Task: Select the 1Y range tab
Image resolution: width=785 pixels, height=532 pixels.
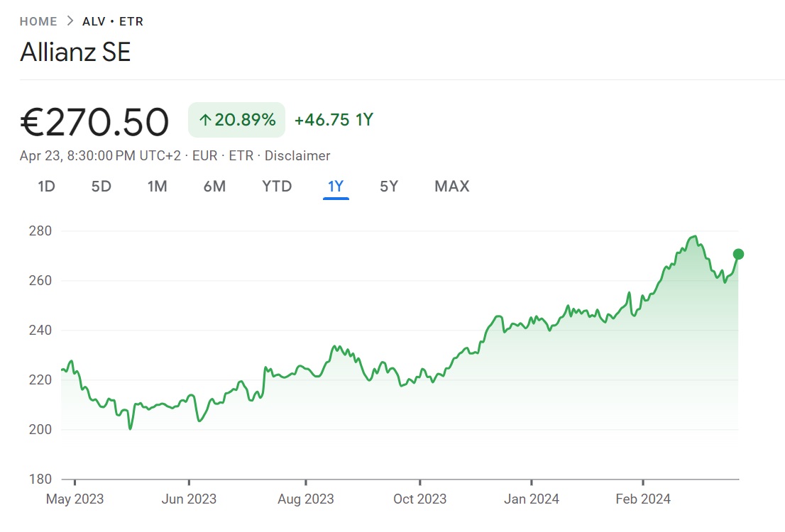Action: tap(336, 186)
